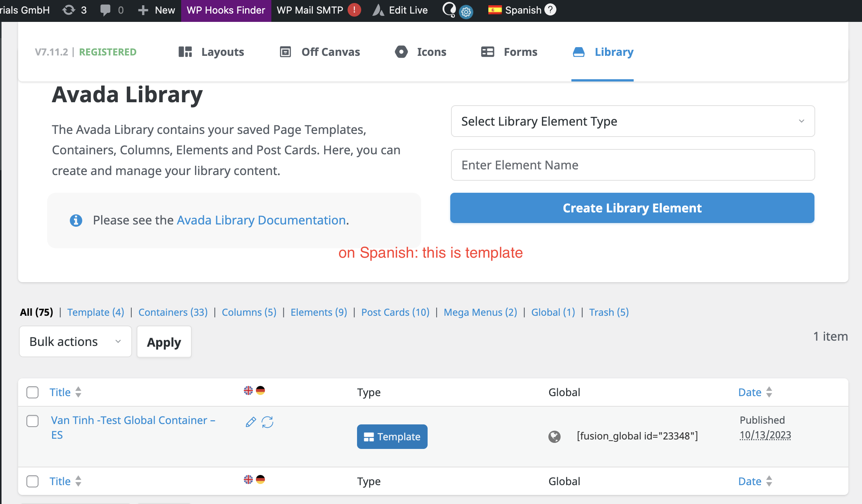The height and width of the screenshot is (504, 862).
Task: Open Trash (5) filter
Action: tap(609, 312)
